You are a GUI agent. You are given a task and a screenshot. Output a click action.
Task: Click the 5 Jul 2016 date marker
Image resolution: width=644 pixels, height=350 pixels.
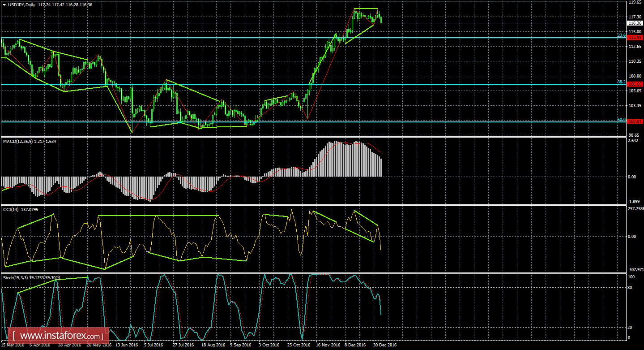click(x=153, y=345)
